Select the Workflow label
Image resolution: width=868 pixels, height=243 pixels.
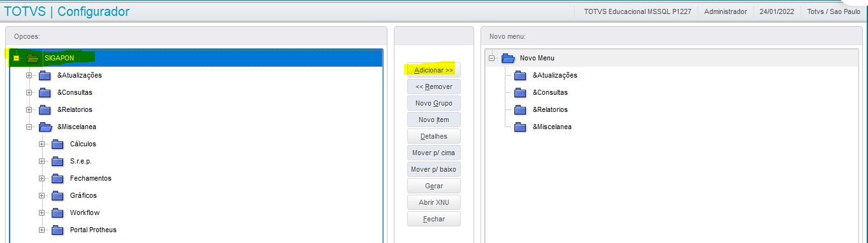[x=85, y=213]
